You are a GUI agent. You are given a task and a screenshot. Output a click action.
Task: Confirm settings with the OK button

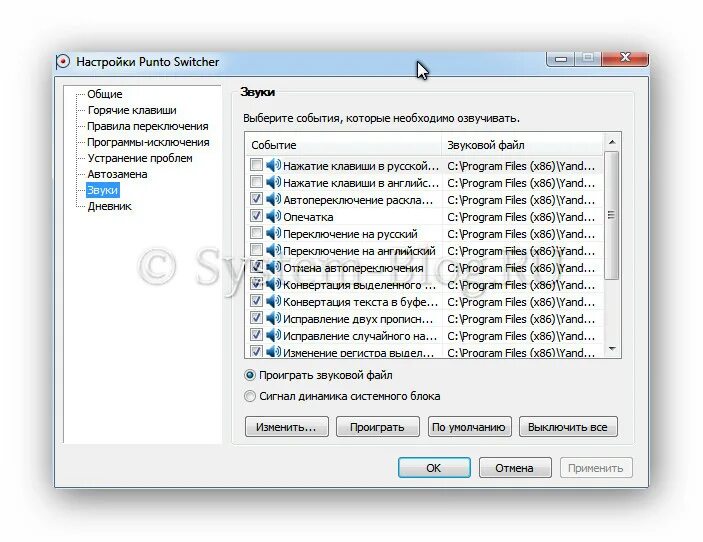pyautogui.click(x=434, y=468)
